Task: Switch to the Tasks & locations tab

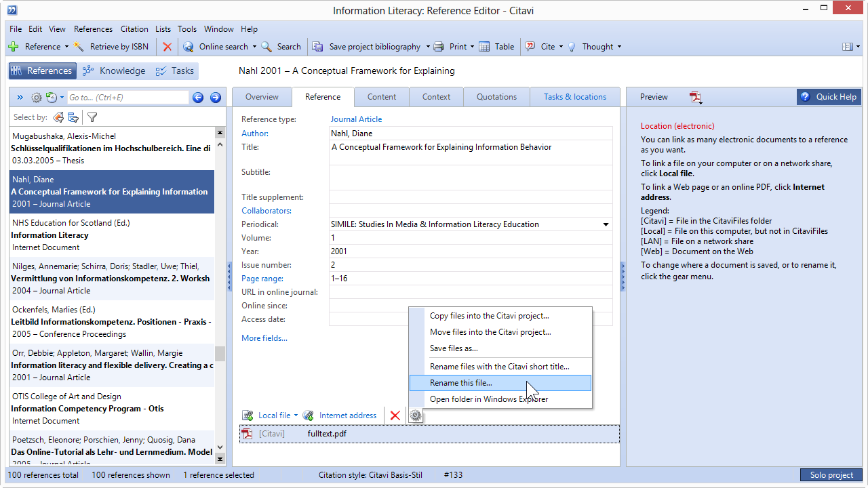Action: pos(575,97)
